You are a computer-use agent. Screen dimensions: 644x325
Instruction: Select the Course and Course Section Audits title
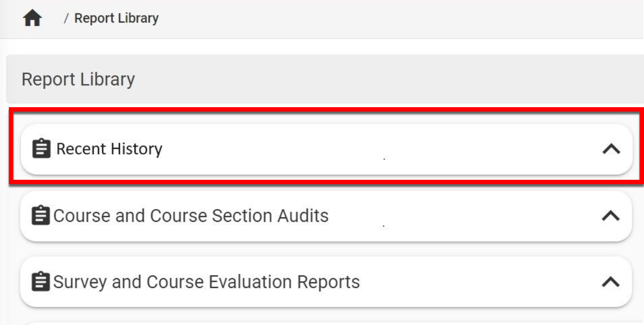pos(191,216)
